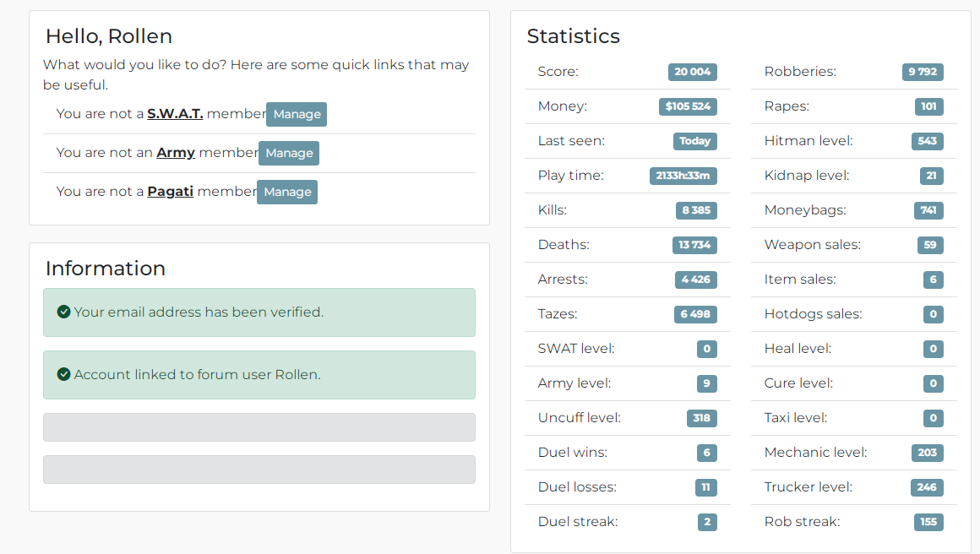Image resolution: width=980 pixels, height=554 pixels.
Task: Click the Mechanic level: label
Action: pos(815,452)
